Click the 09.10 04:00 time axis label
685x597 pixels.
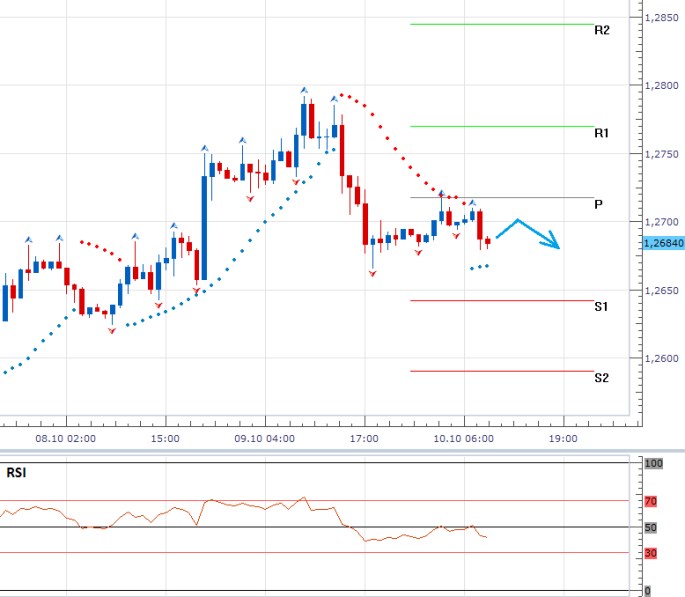click(x=264, y=438)
